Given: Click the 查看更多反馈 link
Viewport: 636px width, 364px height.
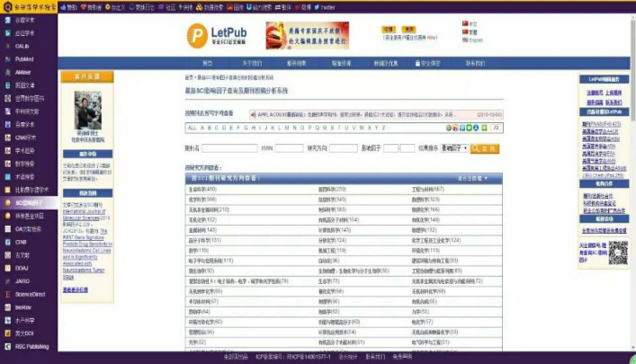Looking at the screenshot, I should 76,289.
